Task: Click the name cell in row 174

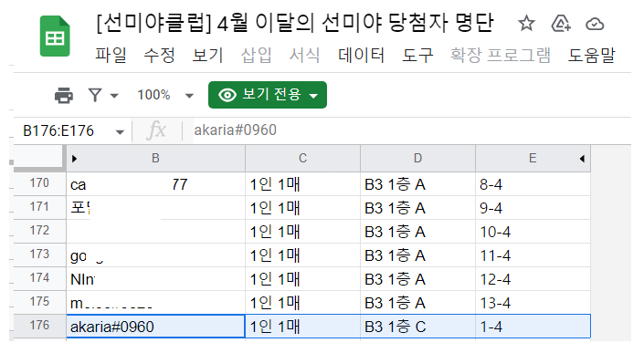Action: click(x=155, y=279)
